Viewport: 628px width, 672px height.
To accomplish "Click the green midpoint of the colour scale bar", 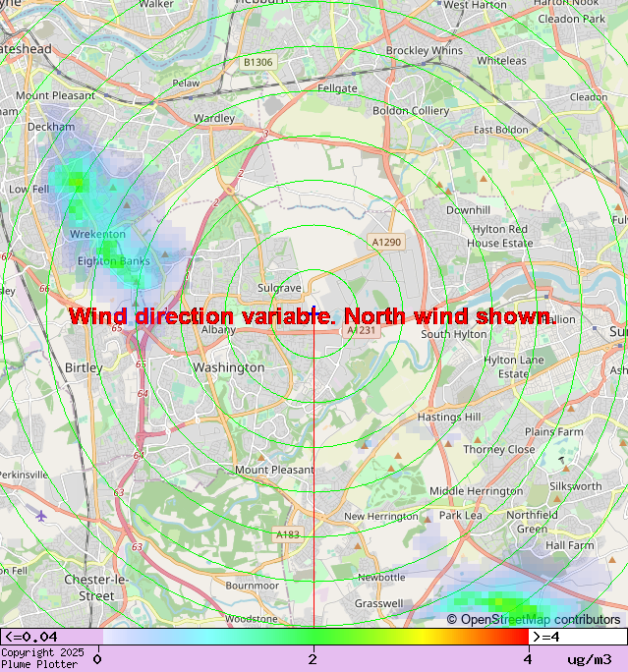I will coord(314,637).
